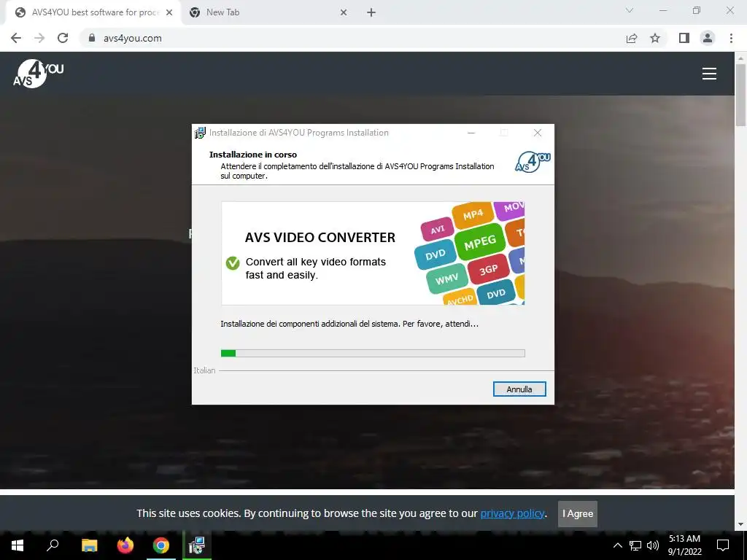
Task: Open Windows taskbar search
Action: pos(53,545)
